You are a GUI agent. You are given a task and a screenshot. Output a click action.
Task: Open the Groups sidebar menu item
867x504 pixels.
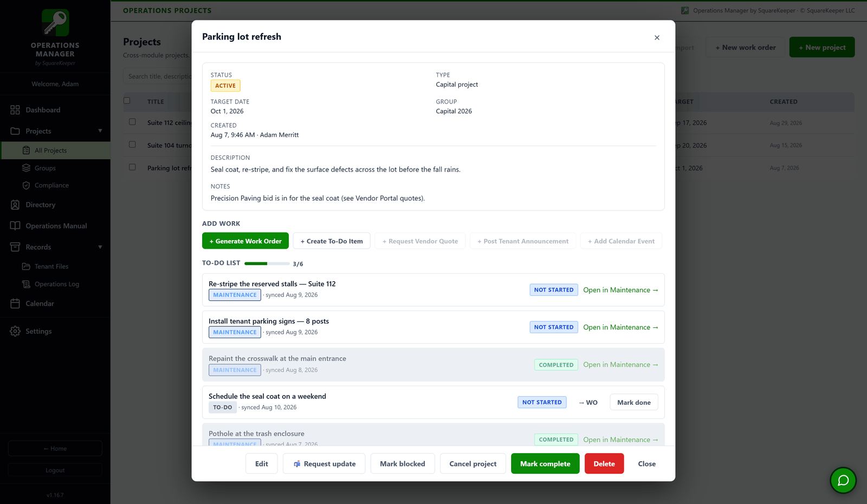click(55, 168)
